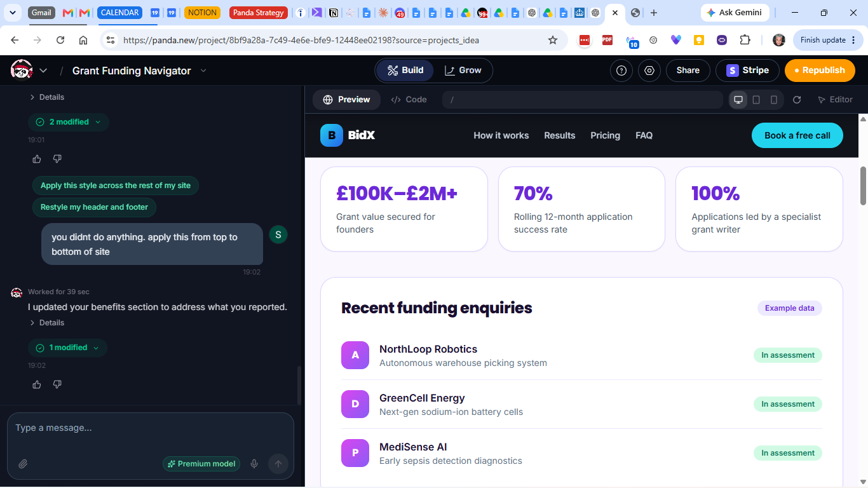Image resolution: width=868 pixels, height=488 pixels.
Task: Focus the 'Type a message...' input field
Action: click(x=150, y=428)
